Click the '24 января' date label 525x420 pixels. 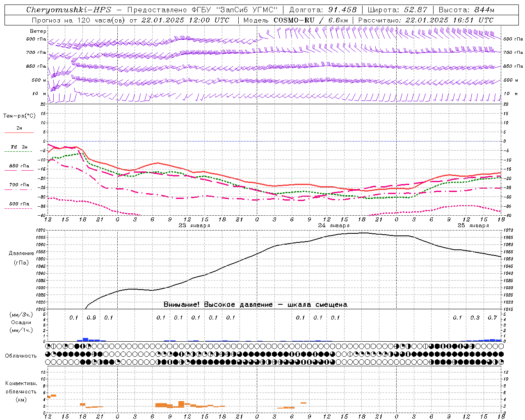334,226
